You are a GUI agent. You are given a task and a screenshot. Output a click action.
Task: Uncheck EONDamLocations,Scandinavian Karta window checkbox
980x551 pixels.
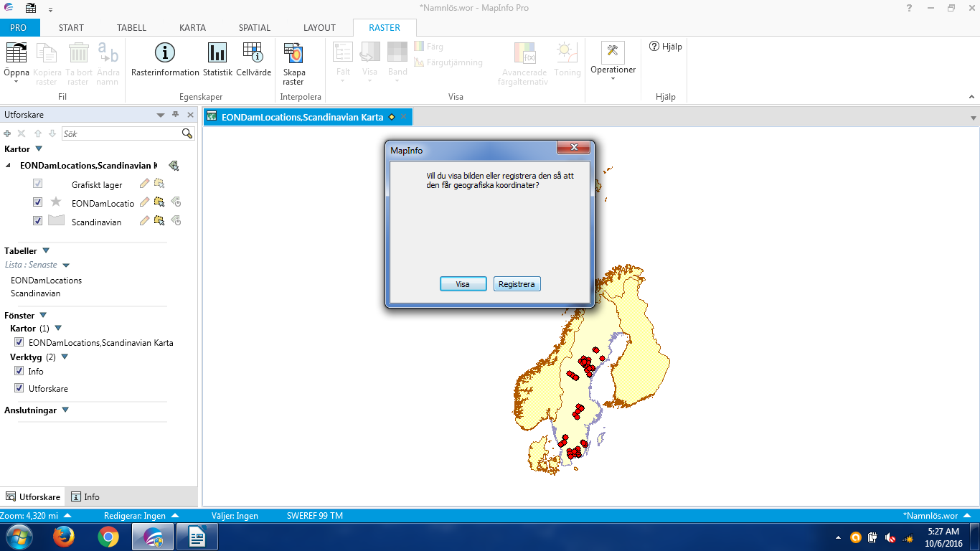(19, 342)
